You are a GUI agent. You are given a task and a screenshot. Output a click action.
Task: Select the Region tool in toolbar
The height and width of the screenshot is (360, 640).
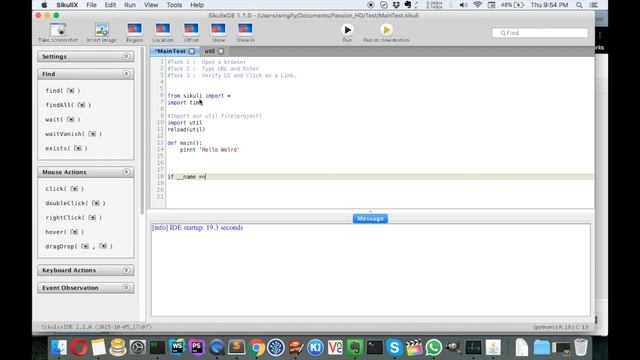(134, 33)
